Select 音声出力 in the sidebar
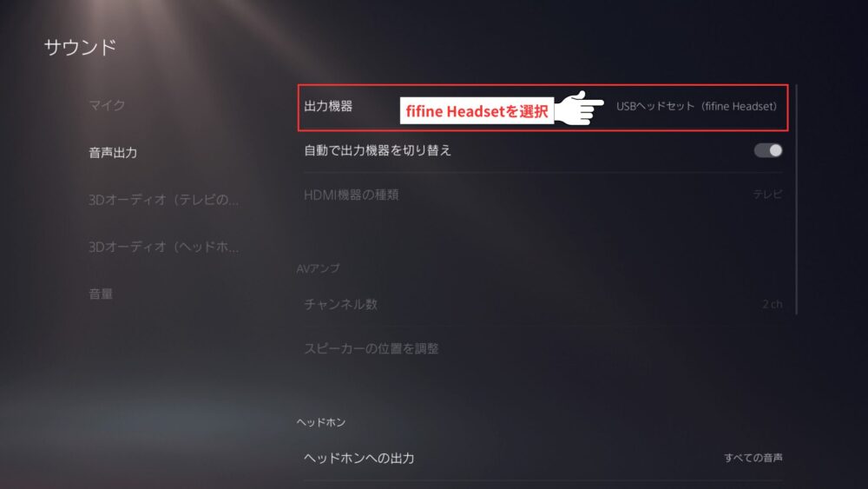The height and width of the screenshot is (489, 868). tap(113, 153)
